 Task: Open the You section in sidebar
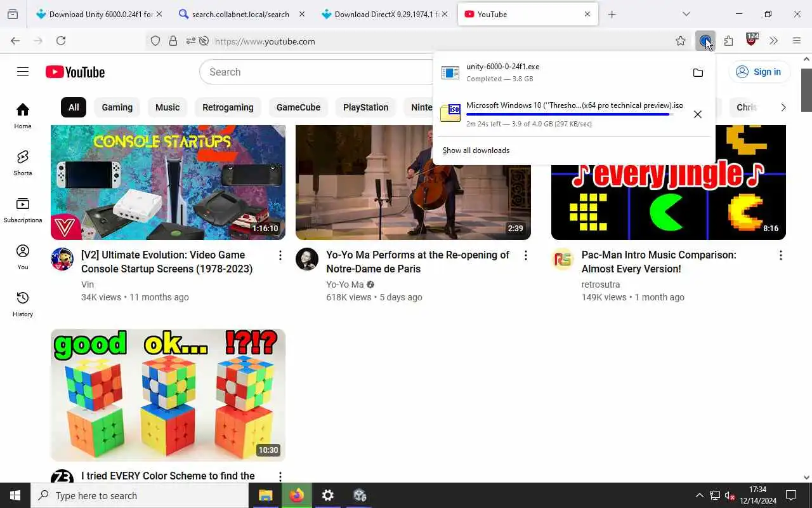click(x=23, y=257)
